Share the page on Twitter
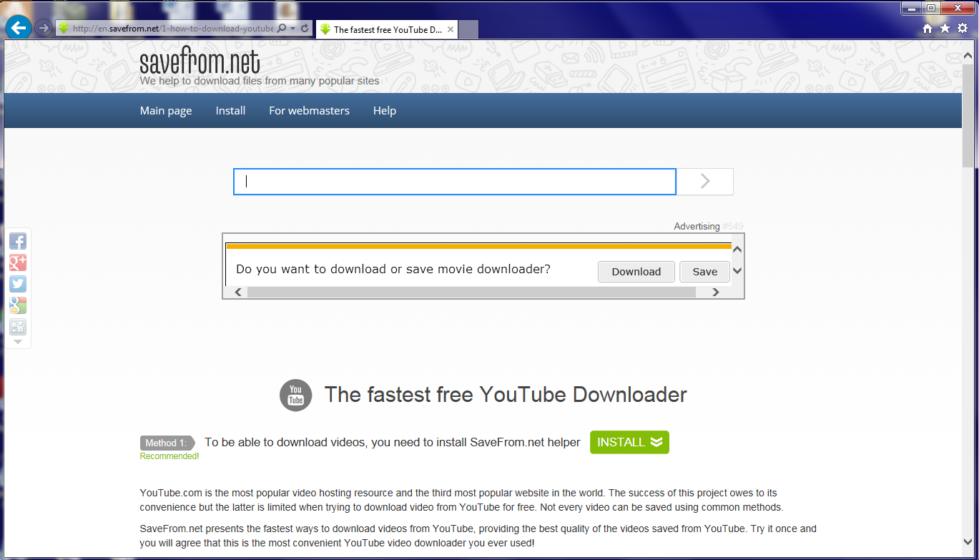The height and width of the screenshot is (560, 979). (18, 284)
